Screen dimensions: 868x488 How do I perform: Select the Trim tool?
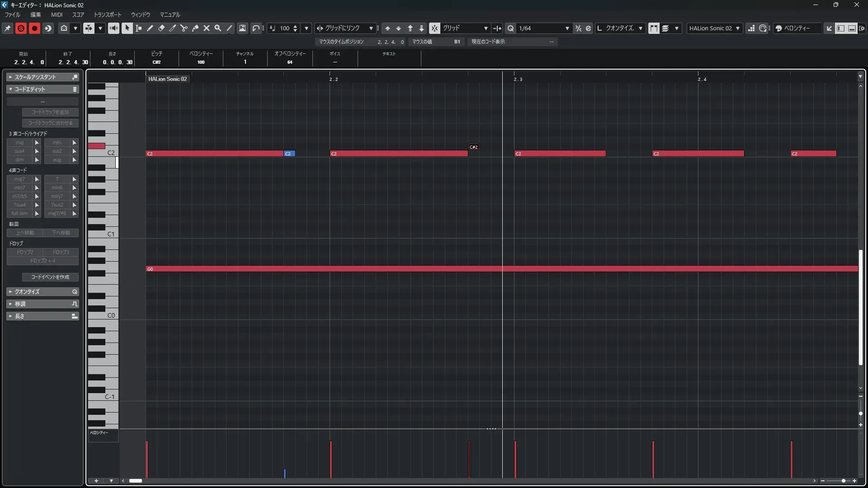pos(172,28)
